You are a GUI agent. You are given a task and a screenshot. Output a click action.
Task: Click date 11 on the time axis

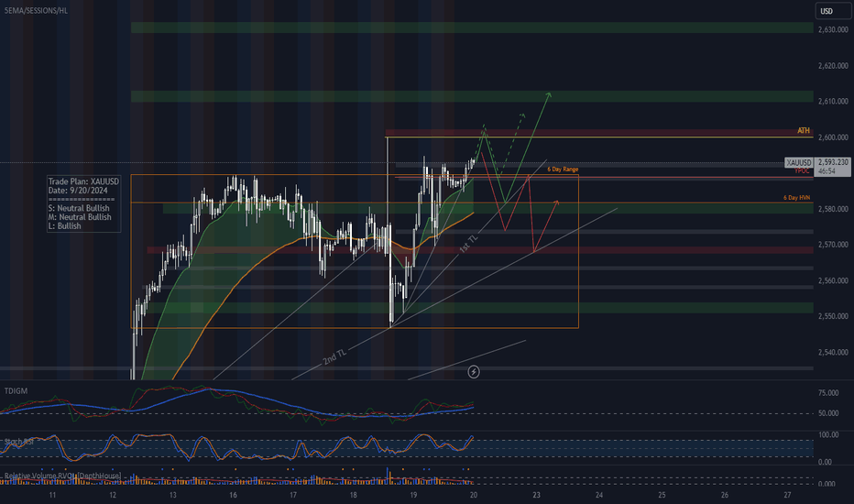[52, 495]
